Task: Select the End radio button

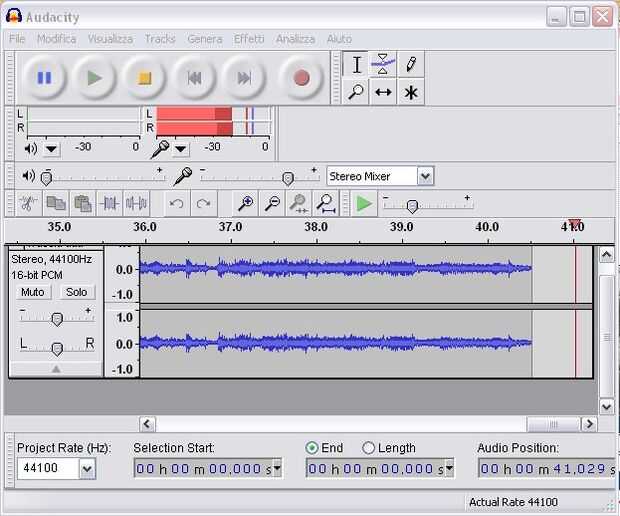Action: 312,448
